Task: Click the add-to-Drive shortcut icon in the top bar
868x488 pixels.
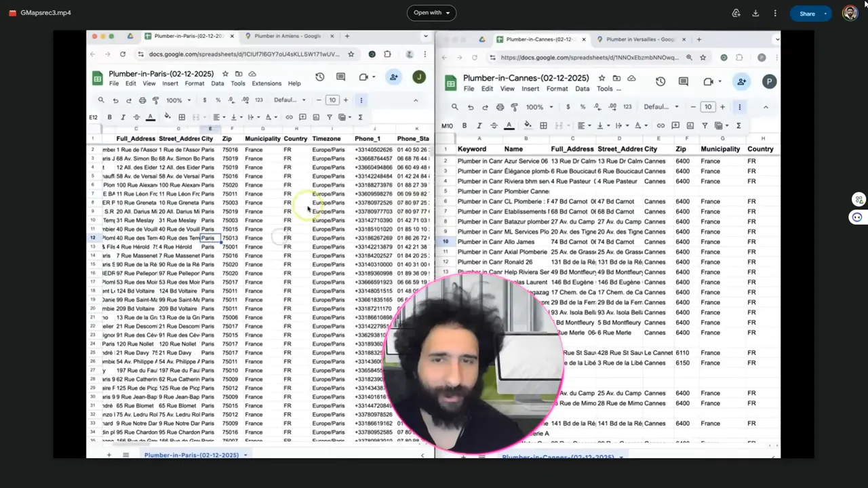Action: pos(736,13)
